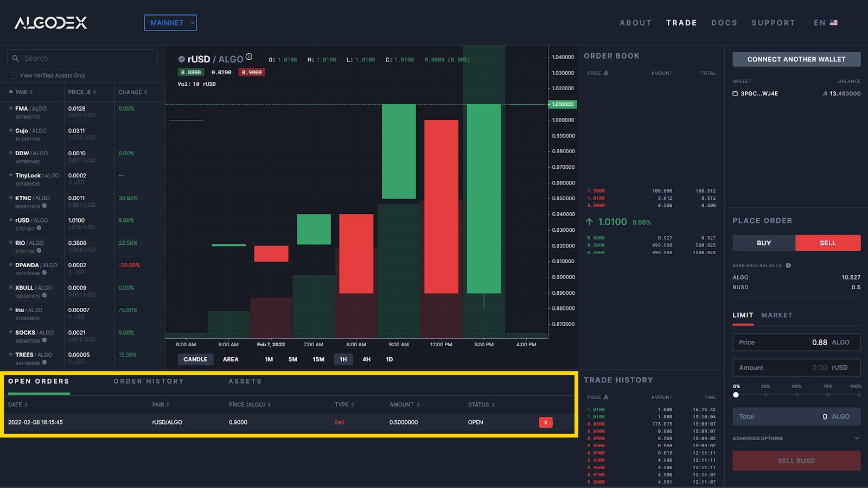Click the Price input field
This screenshot has width=868, height=488.
point(796,343)
